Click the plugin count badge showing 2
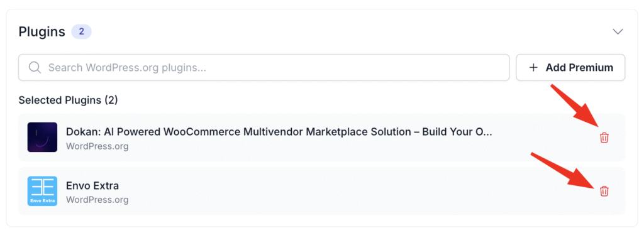 pos(81,31)
